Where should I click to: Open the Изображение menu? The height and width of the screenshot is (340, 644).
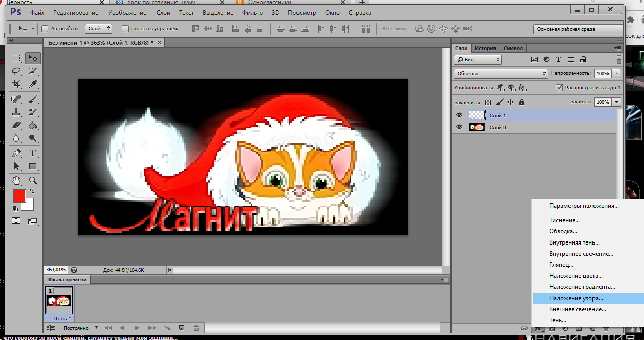click(128, 13)
